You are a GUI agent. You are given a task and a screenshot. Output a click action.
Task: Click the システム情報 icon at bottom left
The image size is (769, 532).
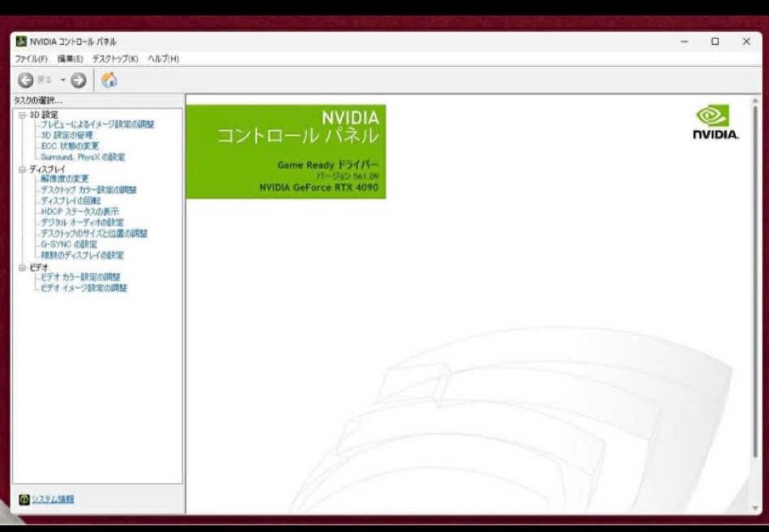pos(23,499)
